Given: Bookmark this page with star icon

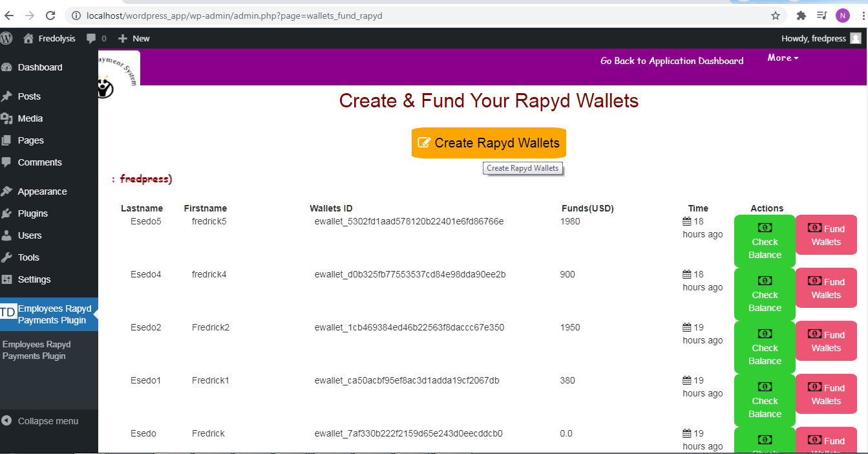Looking at the screenshot, I should click(776, 16).
